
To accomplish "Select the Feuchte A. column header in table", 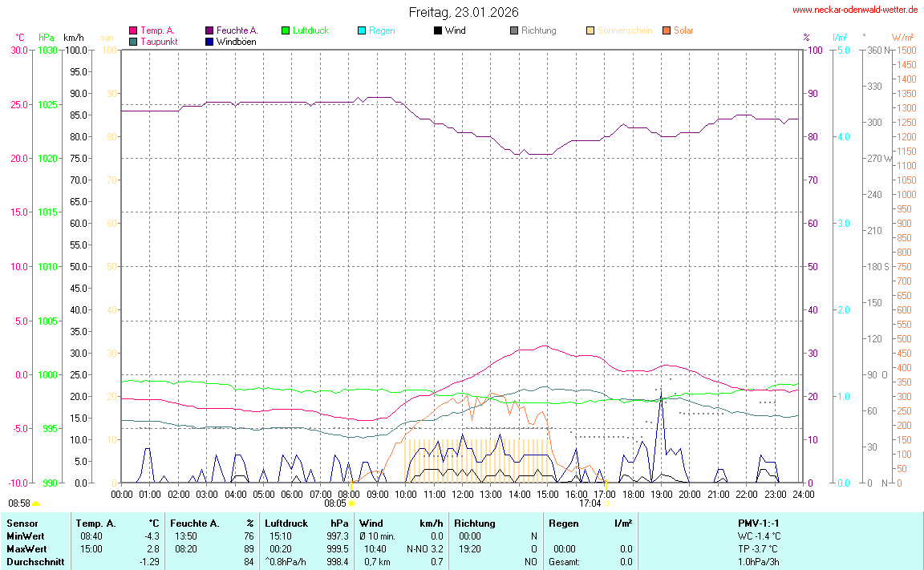I will (x=194, y=523).
